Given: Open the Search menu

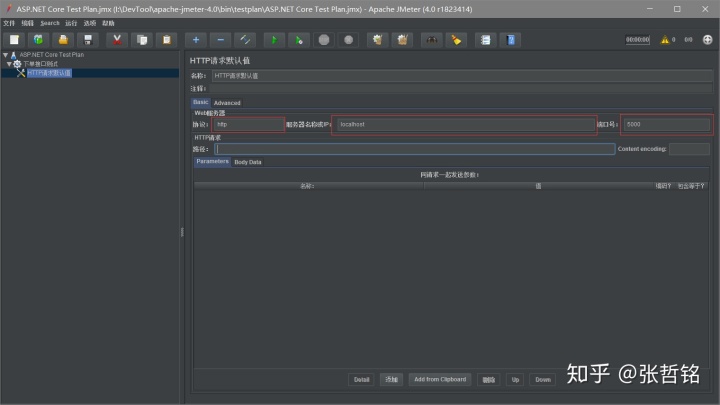Looking at the screenshot, I should point(50,23).
